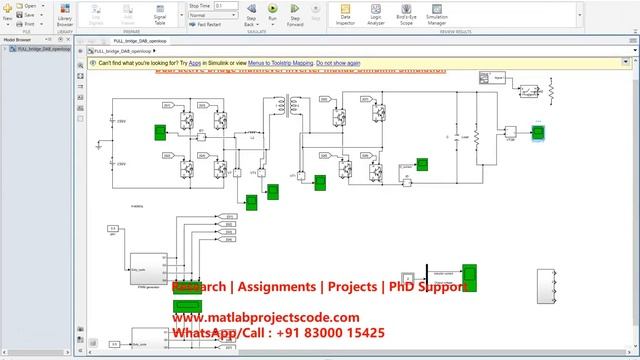Open the Menus to Toolstrip Mapping link

point(280,63)
